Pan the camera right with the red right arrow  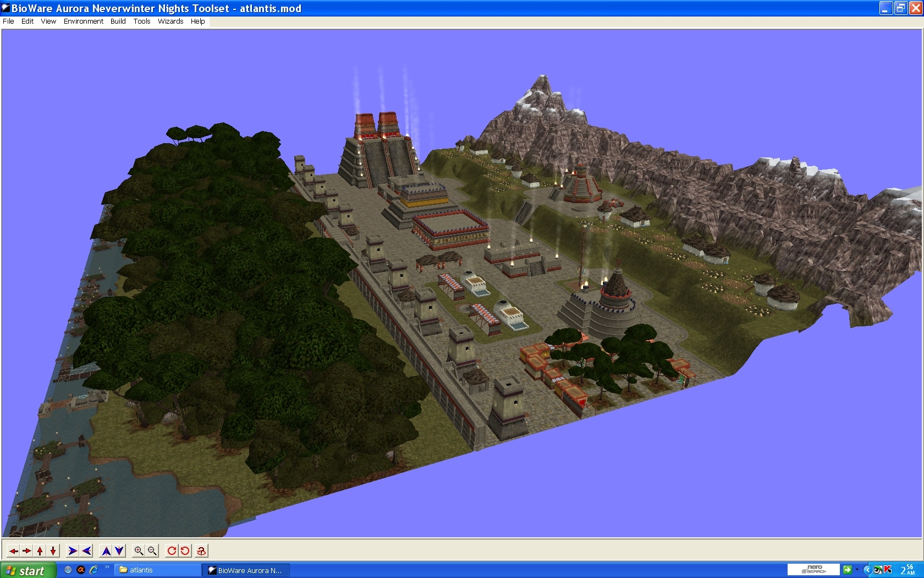[26, 550]
